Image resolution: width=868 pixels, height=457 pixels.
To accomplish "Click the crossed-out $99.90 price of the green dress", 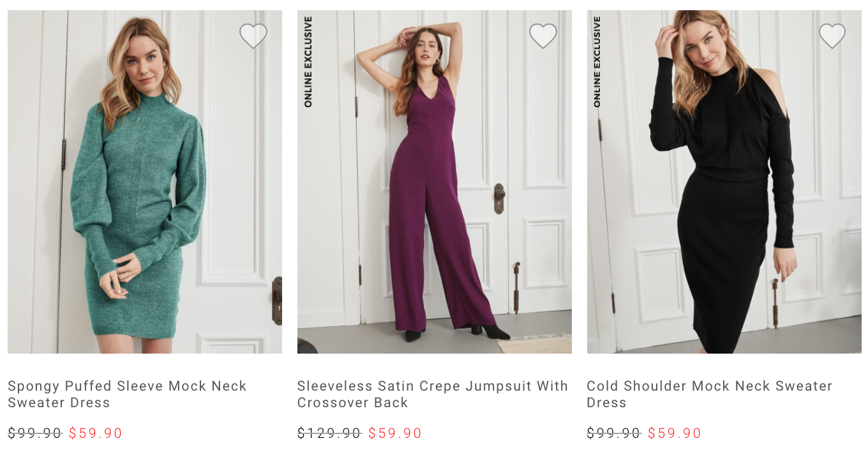I will coord(34,433).
